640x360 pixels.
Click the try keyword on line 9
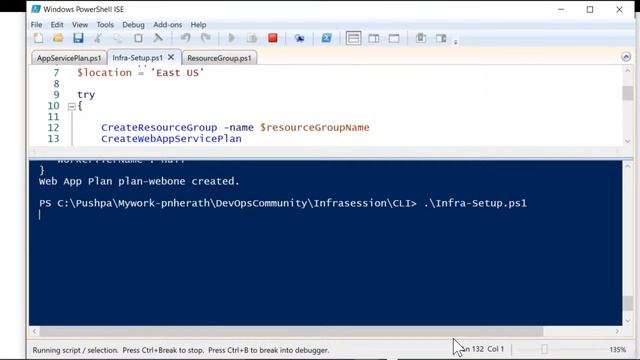86,95
